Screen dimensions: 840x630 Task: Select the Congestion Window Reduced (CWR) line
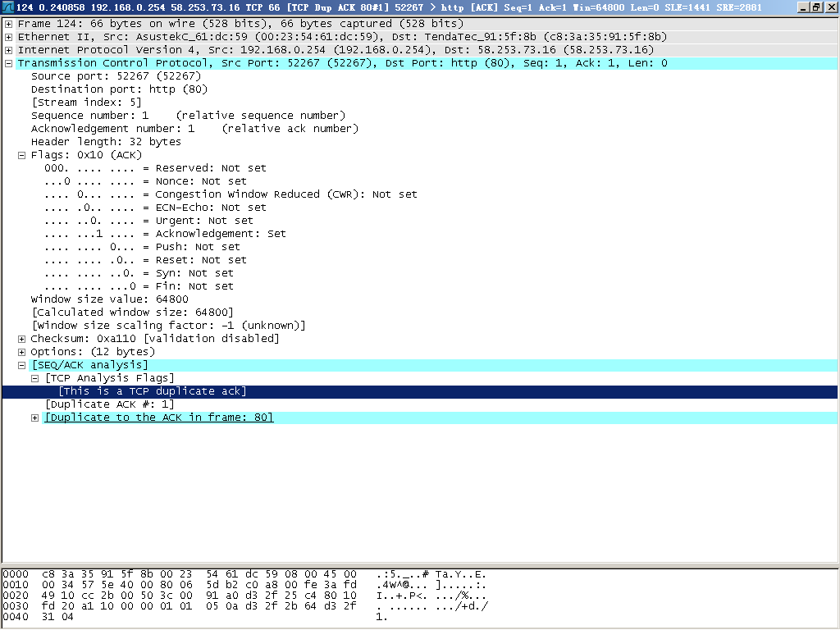tap(231, 194)
